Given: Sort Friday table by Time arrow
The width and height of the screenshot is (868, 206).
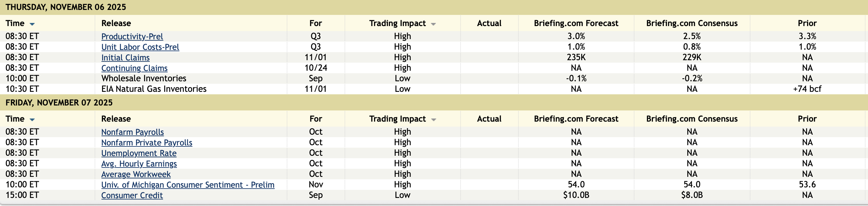Looking at the screenshot, I should (x=32, y=119).
